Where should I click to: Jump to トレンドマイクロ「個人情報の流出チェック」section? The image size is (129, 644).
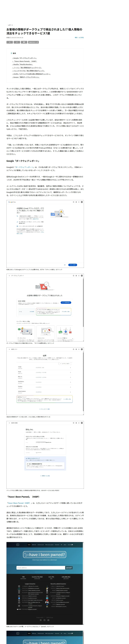coord(29,71)
